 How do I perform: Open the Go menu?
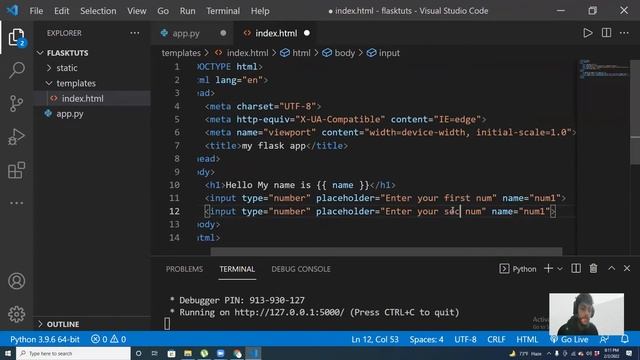tap(163, 11)
